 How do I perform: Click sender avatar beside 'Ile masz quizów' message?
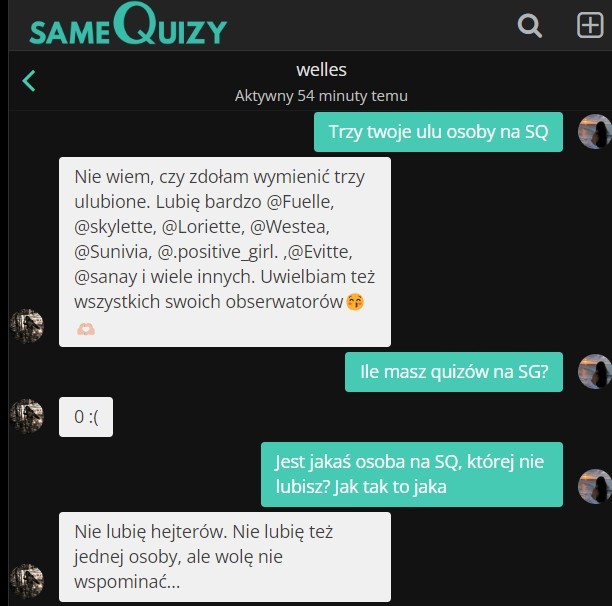[594, 371]
